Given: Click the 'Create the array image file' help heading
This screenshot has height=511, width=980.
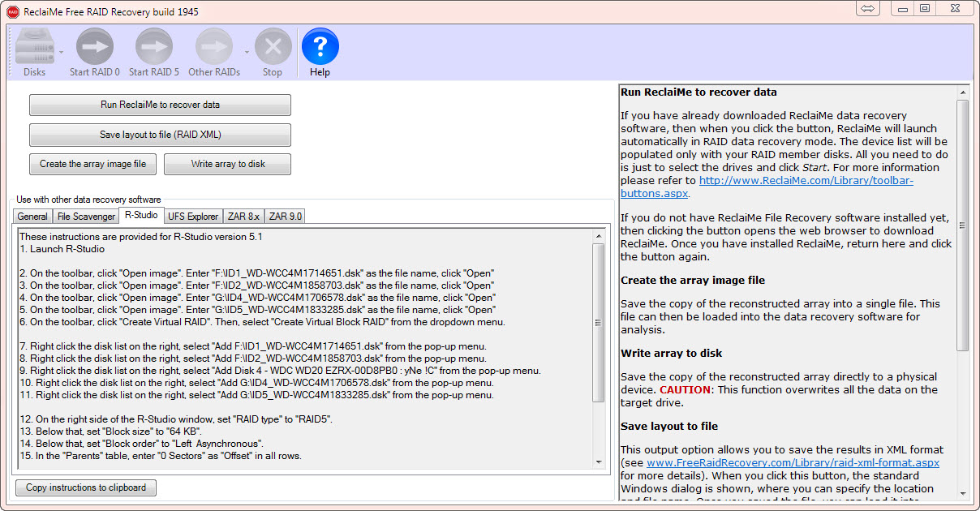Looking at the screenshot, I should click(x=693, y=280).
